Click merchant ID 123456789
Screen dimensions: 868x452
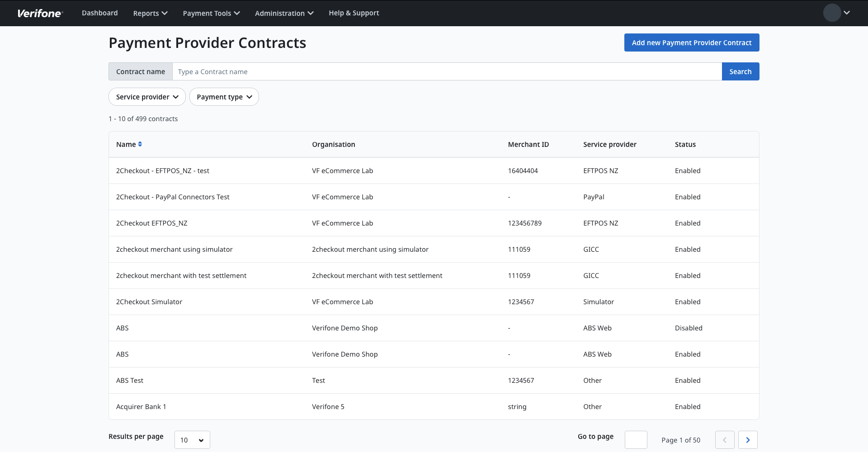click(x=524, y=223)
